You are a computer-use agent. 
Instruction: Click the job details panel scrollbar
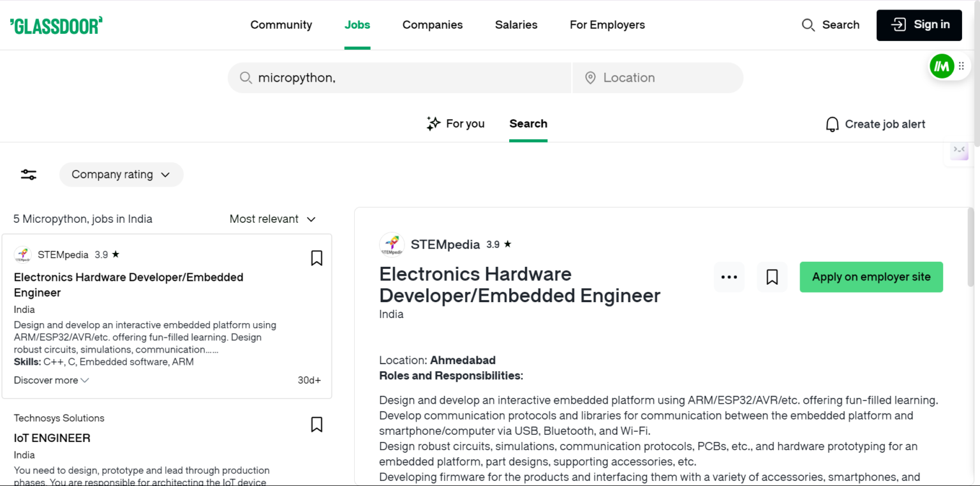click(x=970, y=247)
